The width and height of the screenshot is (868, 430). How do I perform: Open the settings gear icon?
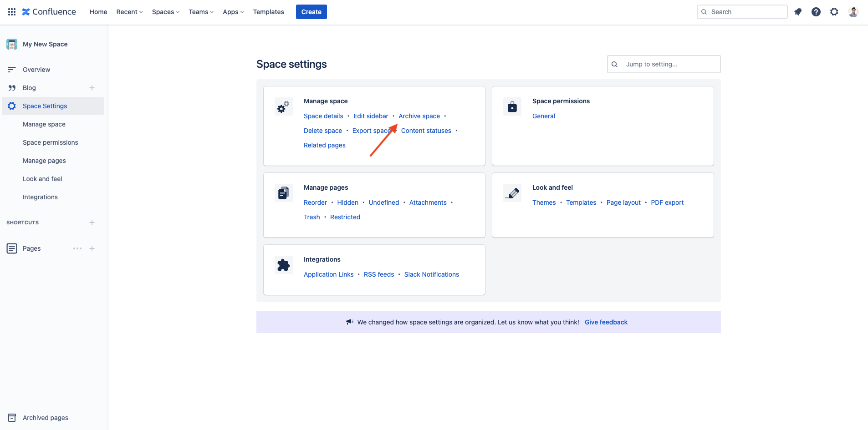pyautogui.click(x=835, y=11)
